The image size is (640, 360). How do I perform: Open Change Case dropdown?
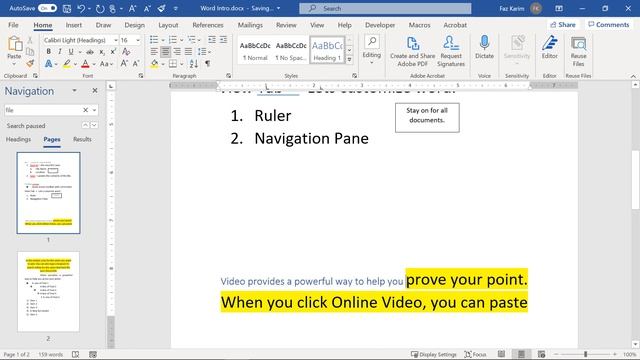point(106,64)
